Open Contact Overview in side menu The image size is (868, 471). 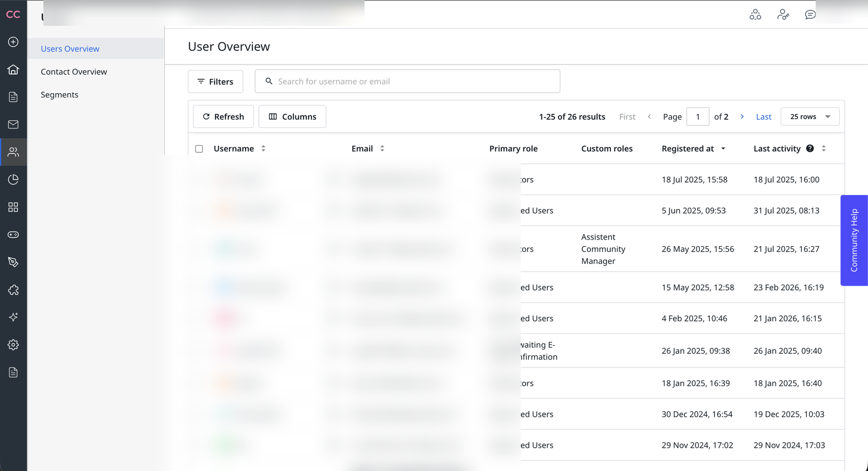[74, 72]
